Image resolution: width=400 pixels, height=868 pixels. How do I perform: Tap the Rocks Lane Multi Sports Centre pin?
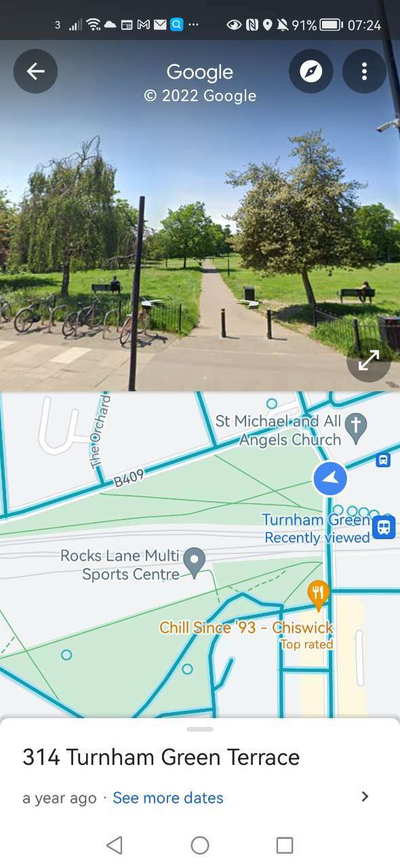195,561
